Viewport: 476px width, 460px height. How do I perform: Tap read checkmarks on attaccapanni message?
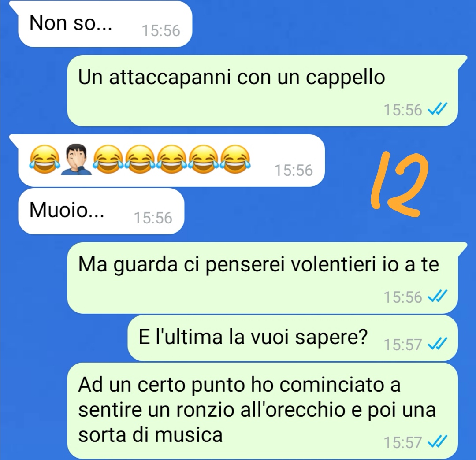click(x=437, y=109)
